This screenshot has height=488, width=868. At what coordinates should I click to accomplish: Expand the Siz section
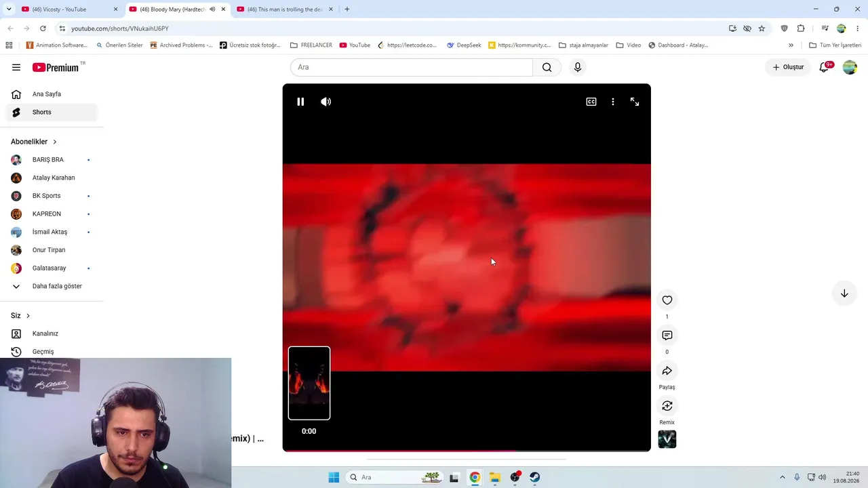20,316
